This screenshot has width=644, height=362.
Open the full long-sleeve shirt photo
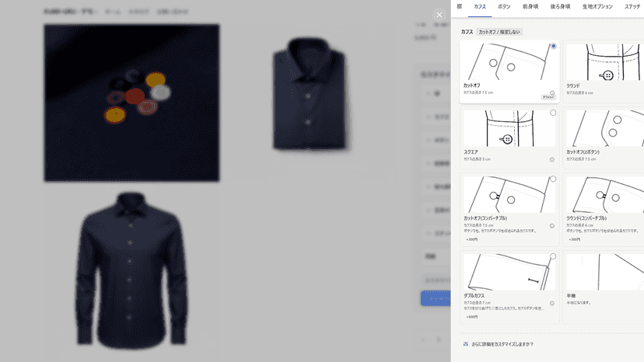pos(131,270)
